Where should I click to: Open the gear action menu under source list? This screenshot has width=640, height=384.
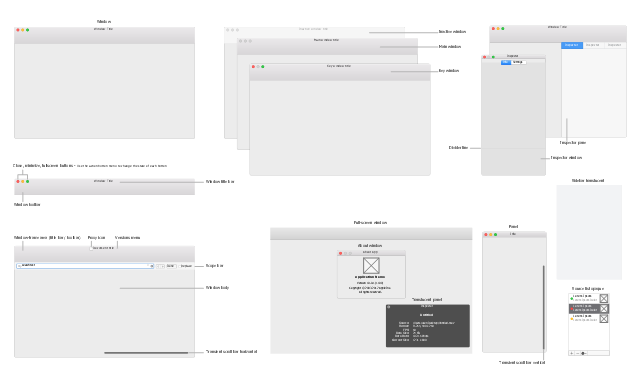(x=584, y=353)
